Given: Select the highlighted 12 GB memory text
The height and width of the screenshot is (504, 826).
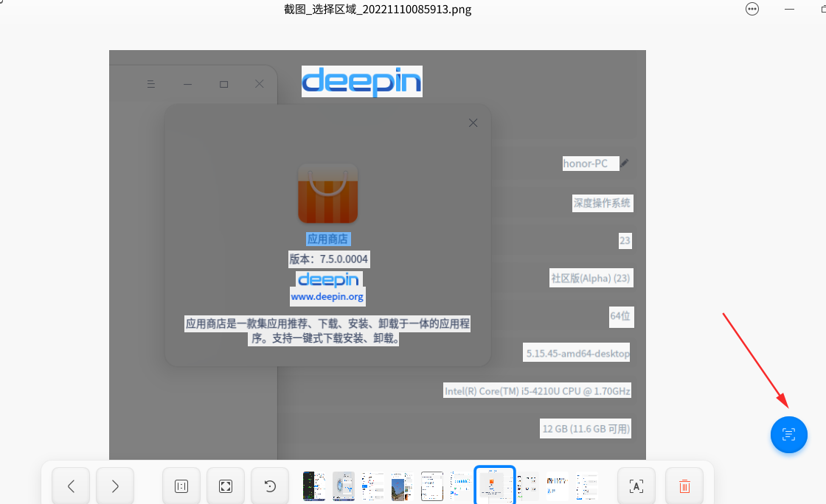Looking at the screenshot, I should point(585,428).
